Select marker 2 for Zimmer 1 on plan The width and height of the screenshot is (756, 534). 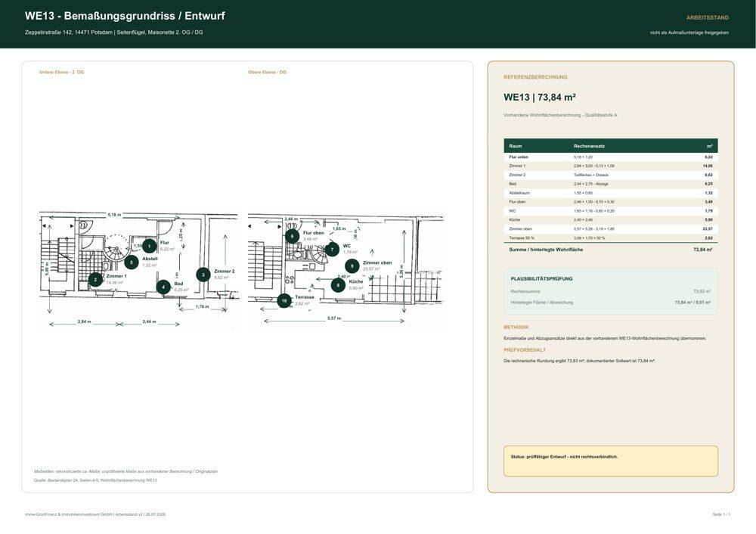[x=95, y=279]
